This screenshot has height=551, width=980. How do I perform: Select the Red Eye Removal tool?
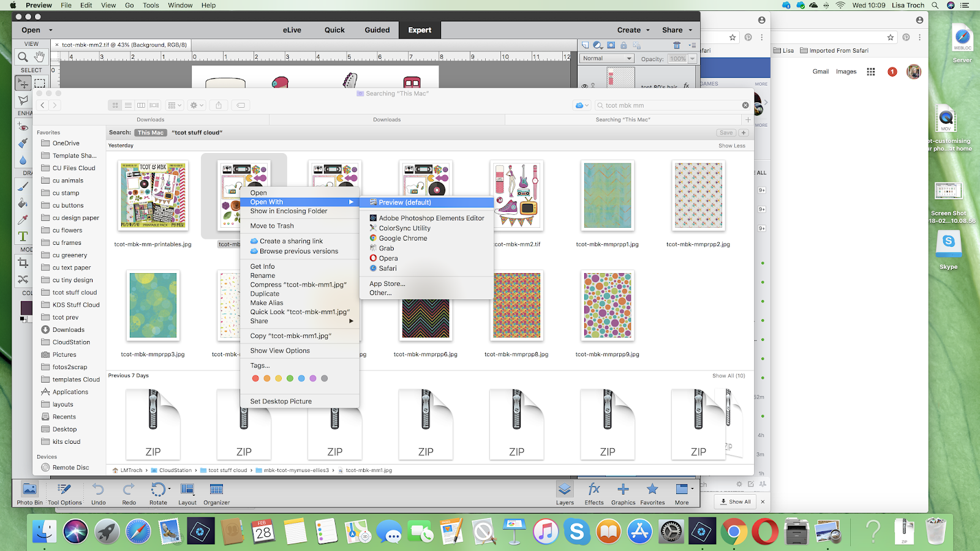pos(23,127)
